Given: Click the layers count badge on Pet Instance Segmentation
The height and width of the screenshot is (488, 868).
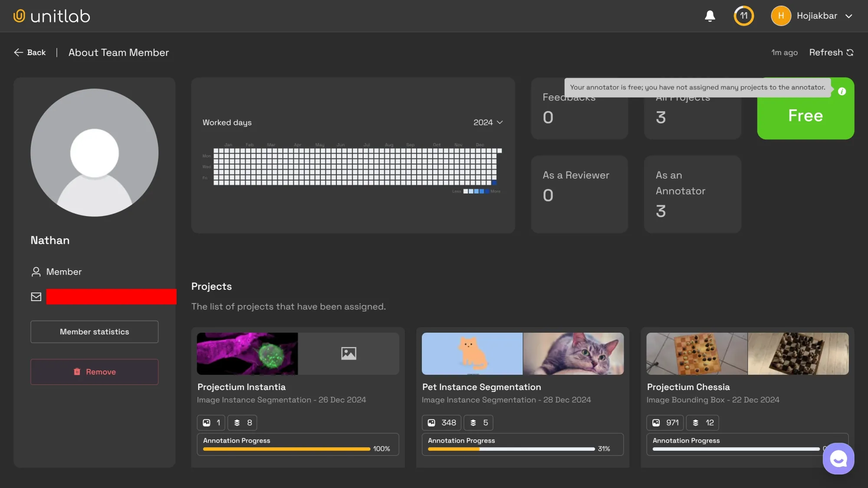Looking at the screenshot, I should click(478, 422).
